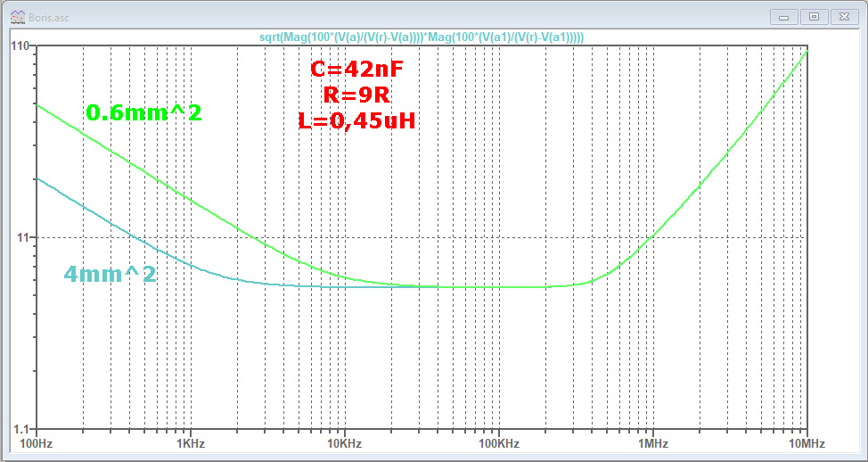The width and height of the screenshot is (868, 462).
Task: Click the LTspice icon beside Boris.asc title
Action: pyautogui.click(x=17, y=17)
